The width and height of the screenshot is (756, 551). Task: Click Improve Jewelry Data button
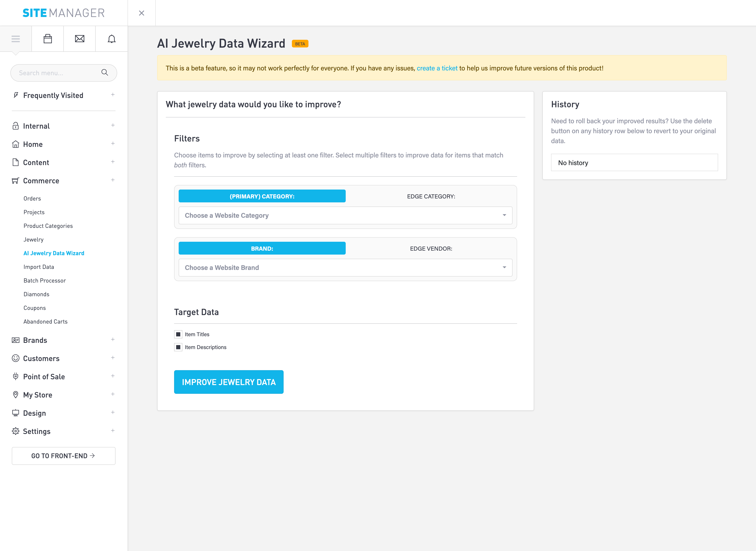coord(229,382)
